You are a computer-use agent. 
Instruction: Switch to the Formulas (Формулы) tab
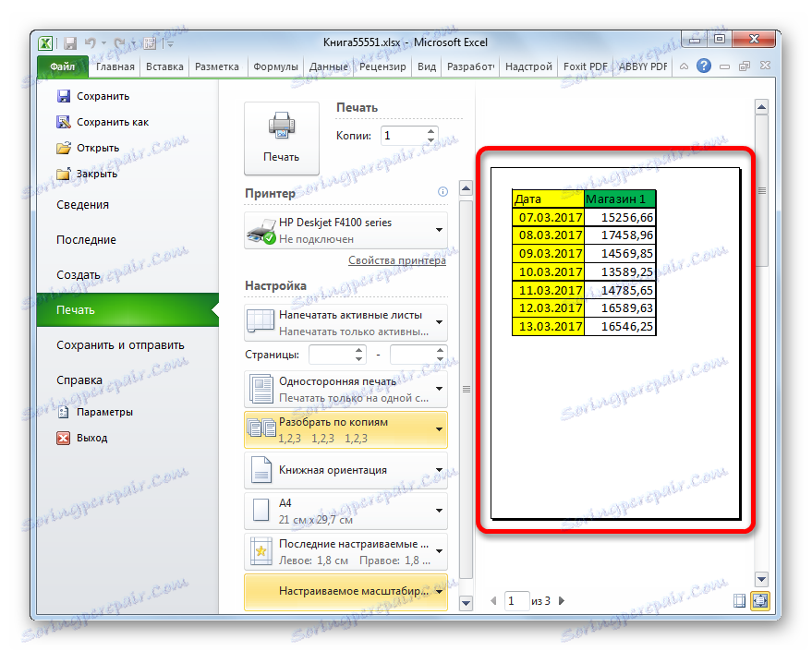(275, 66)
